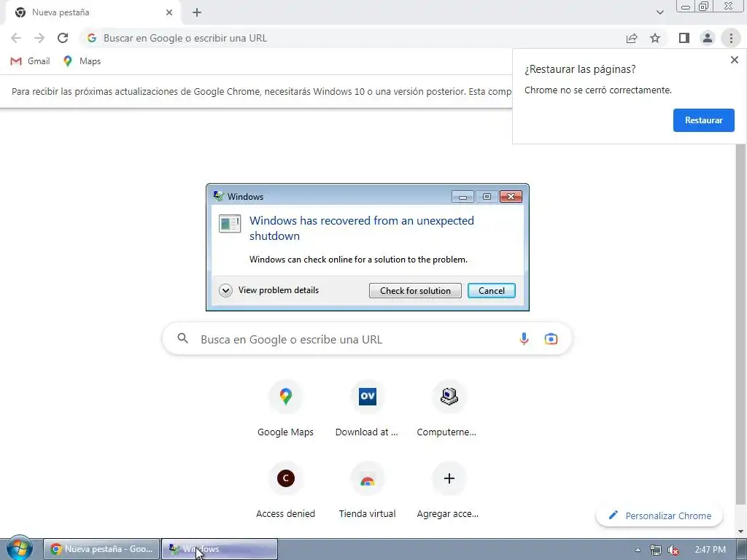Click the 2:47 PM clock
The width and height of the screenshot is (747, 560).
click(711, 550)
